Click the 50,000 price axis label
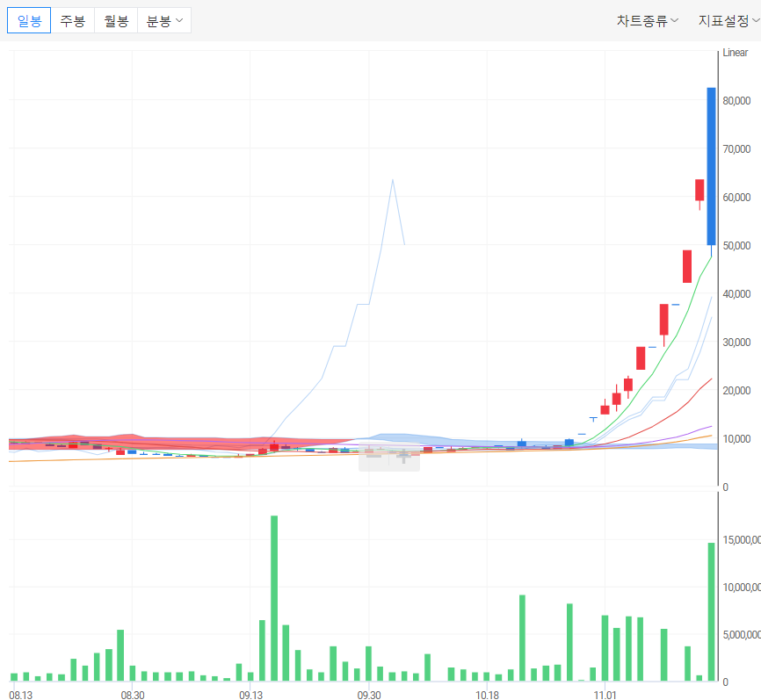This screenshot has height=700, width=761. click(736, 245)
